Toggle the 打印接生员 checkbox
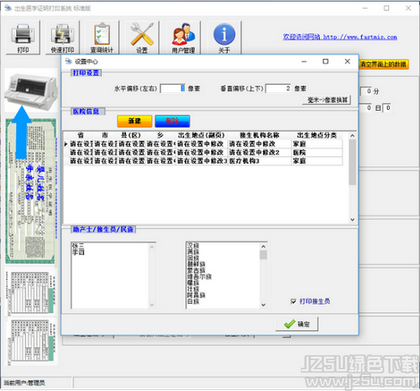Image resolution: width=420 pixels, height=391 pixels. coord(293,301)
